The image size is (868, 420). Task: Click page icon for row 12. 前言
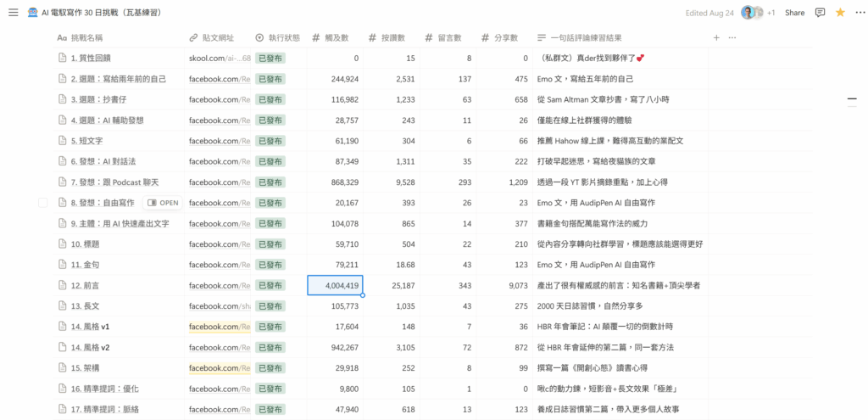(63, 285)
